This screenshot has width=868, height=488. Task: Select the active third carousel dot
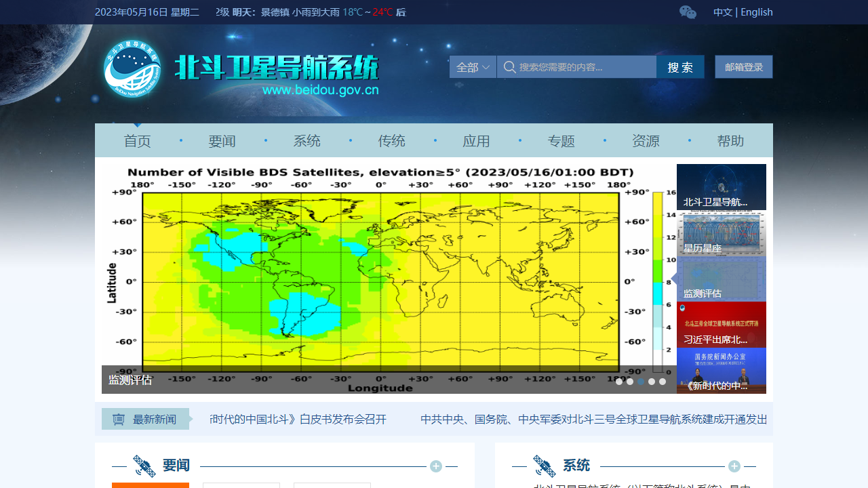pyautogui.click(x=641, y=382)
